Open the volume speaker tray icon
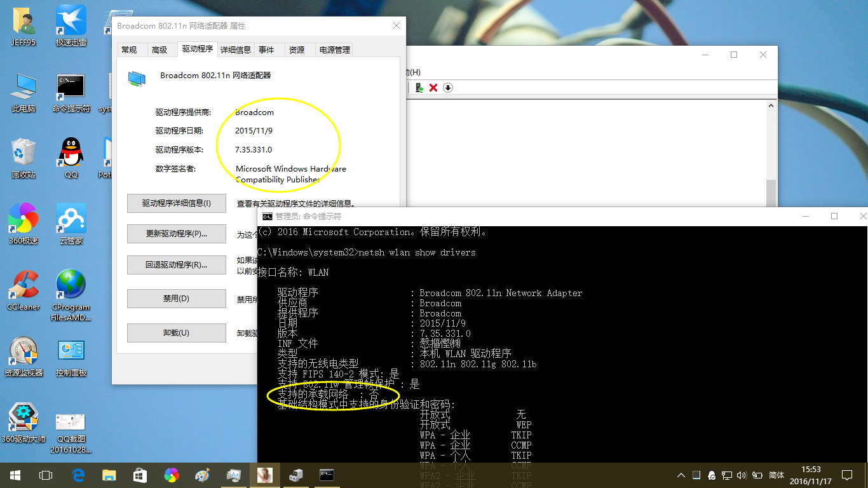Screen dimensions: 868x488 tap(742, 475)
